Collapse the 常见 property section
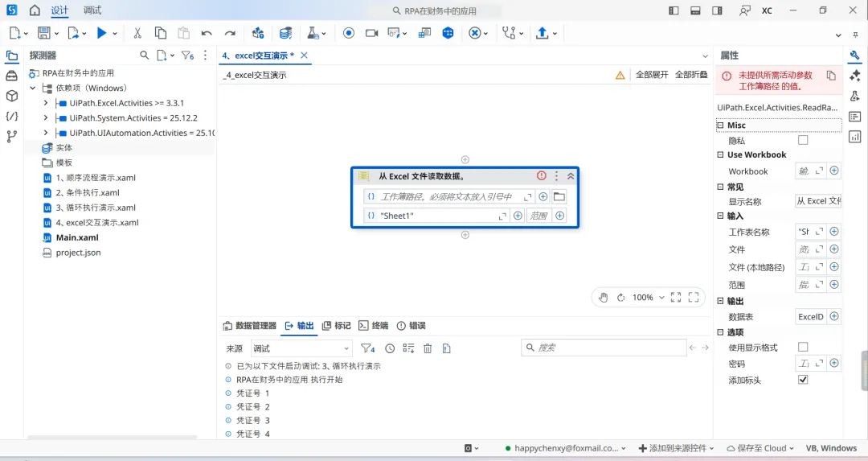This screenshot has height=461, width=868. (720, 187)
